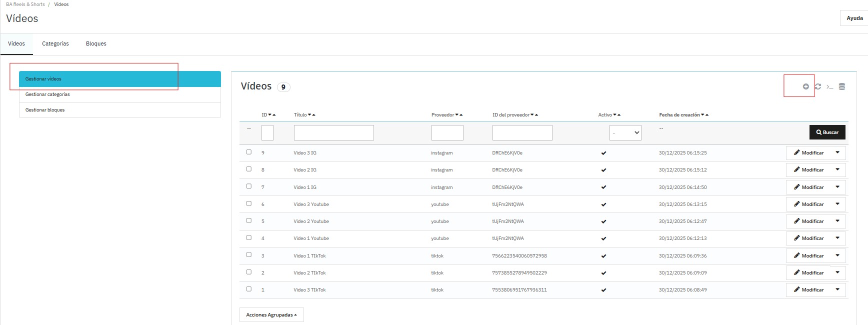
Task: Sort Proveedor column ascending arrow
Action: 461,115
